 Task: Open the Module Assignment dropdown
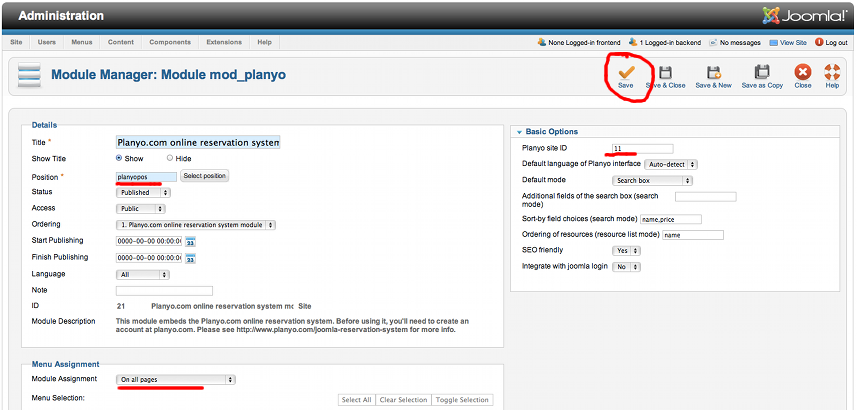[x=175, y=379]
